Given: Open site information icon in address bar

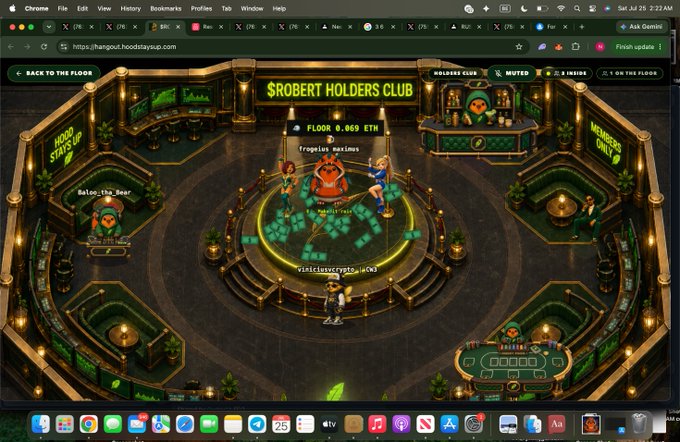Looking at the screenshot, I should pyautogui.click(x=64, y=47).
